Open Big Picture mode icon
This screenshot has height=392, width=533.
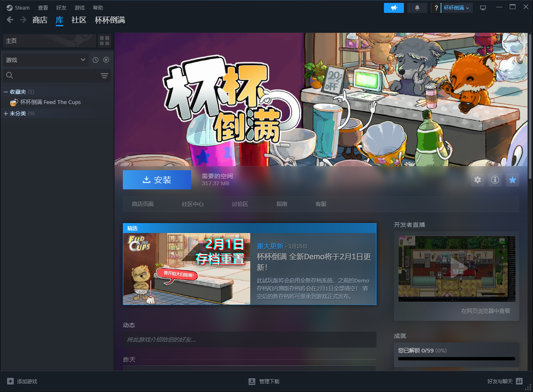(x=483, y=8)
